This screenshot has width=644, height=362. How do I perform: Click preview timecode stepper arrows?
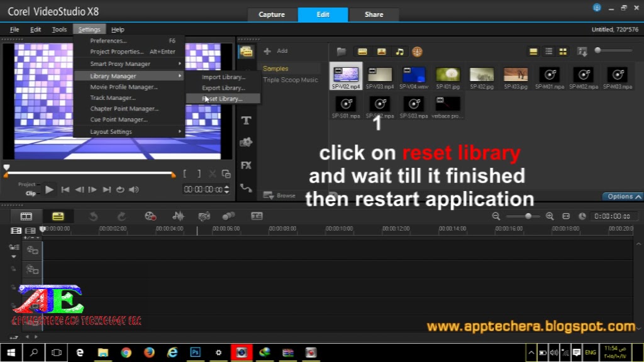[x=226, y=189]
